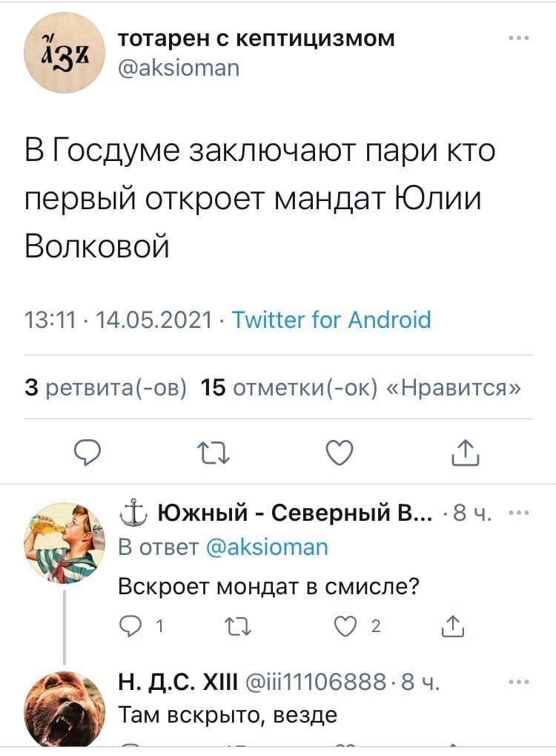The height and width of the screenshot is (756, 556).
Task: Reply to the main aksioman tweet
Action: pos(87,453)
